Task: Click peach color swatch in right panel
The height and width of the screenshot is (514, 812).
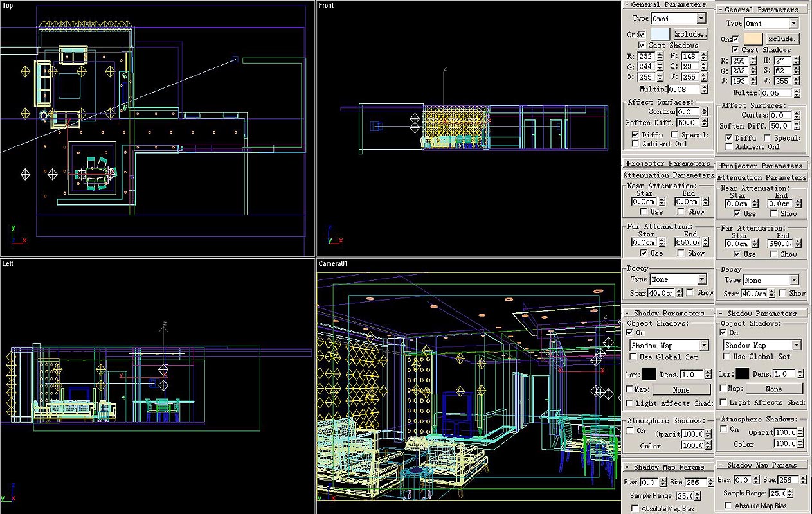Action: 753,39
